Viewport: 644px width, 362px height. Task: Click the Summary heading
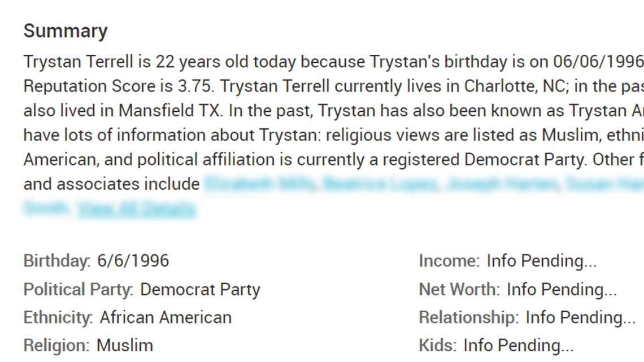coord(66,31)
